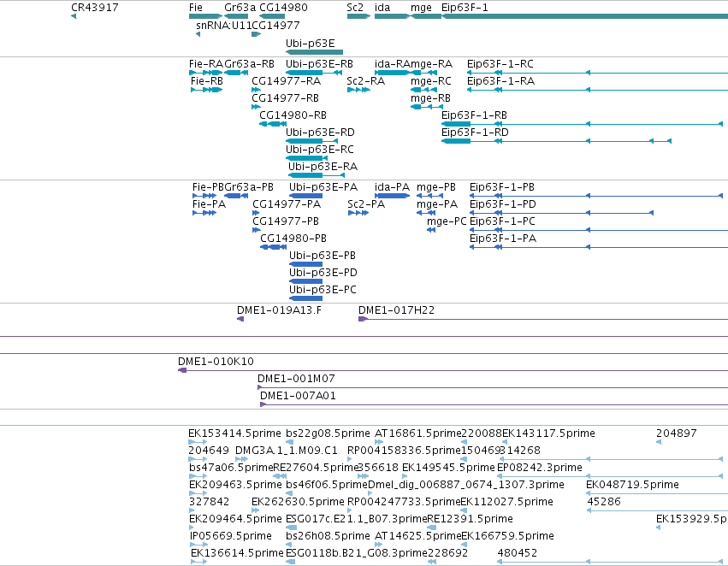Click the mge-PB protein label
Viewport: 728px width, 566px height.
(436, 187)
